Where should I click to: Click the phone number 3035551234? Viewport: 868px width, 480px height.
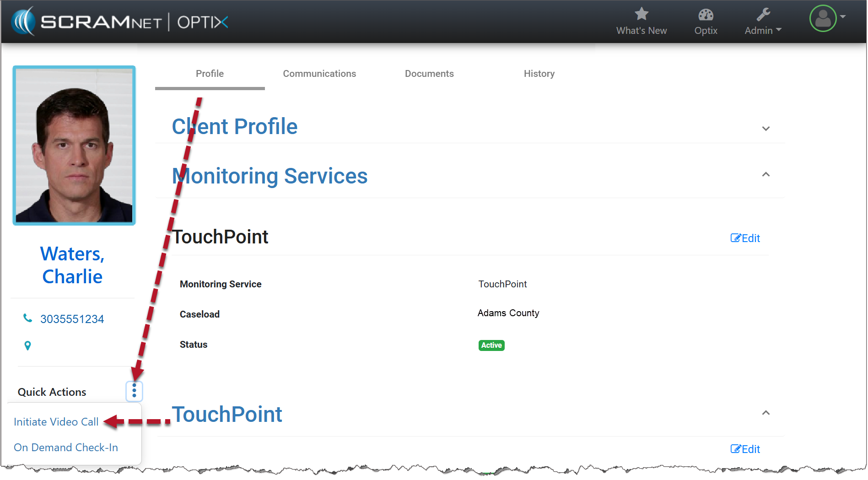72,319
